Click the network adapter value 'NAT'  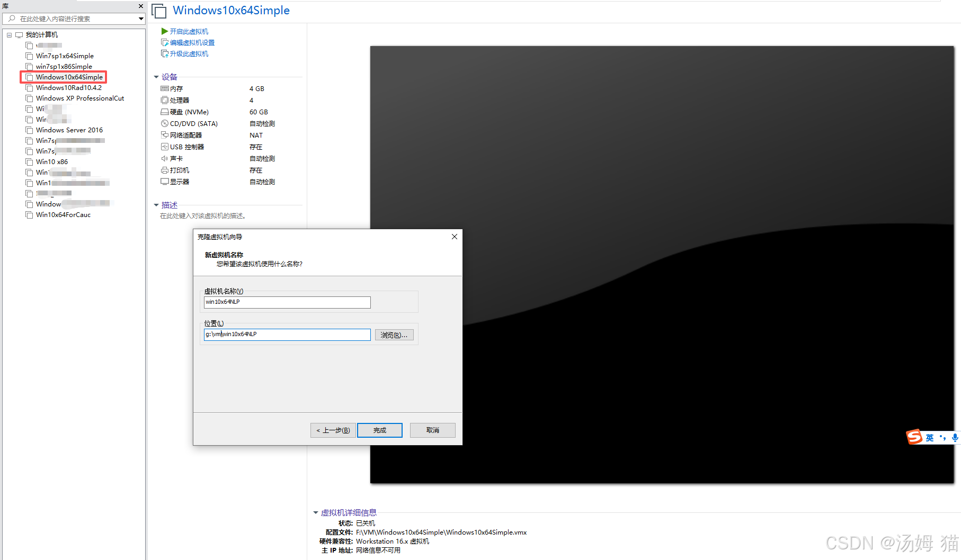tap(256, 135)
